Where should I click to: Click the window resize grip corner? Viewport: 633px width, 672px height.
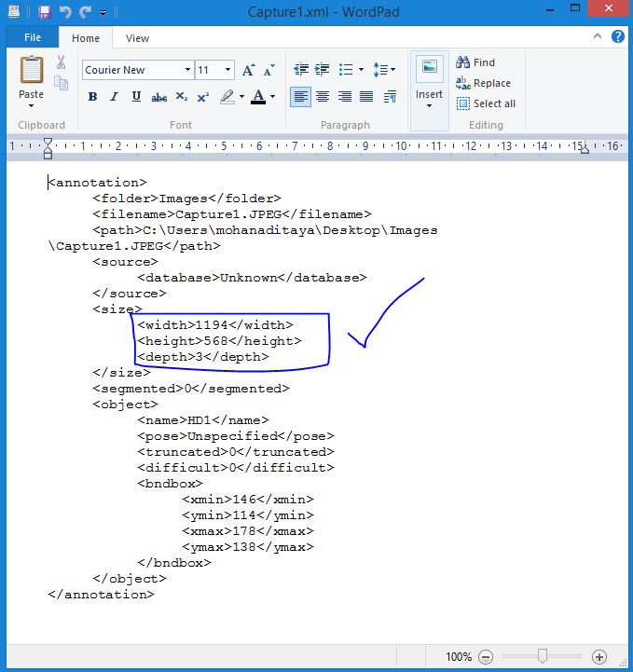click(623, 662)
